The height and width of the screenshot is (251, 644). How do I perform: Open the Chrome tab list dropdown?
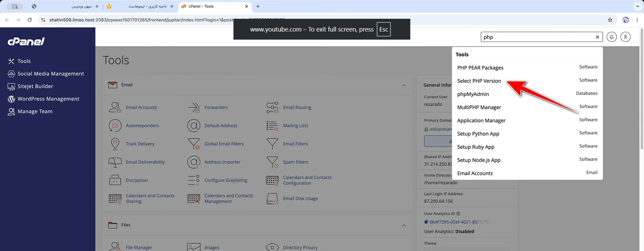(637, 6)
